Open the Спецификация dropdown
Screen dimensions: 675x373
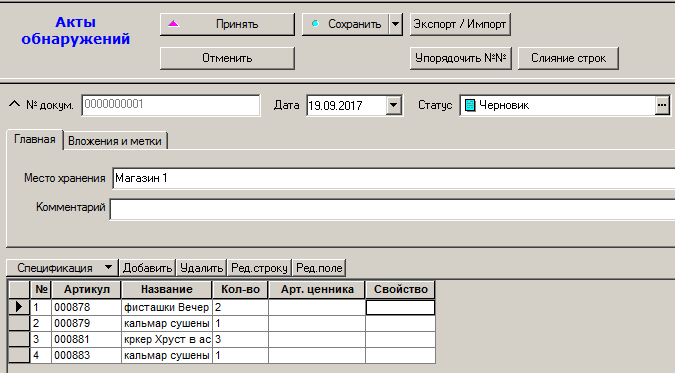[x=62, y=268]
